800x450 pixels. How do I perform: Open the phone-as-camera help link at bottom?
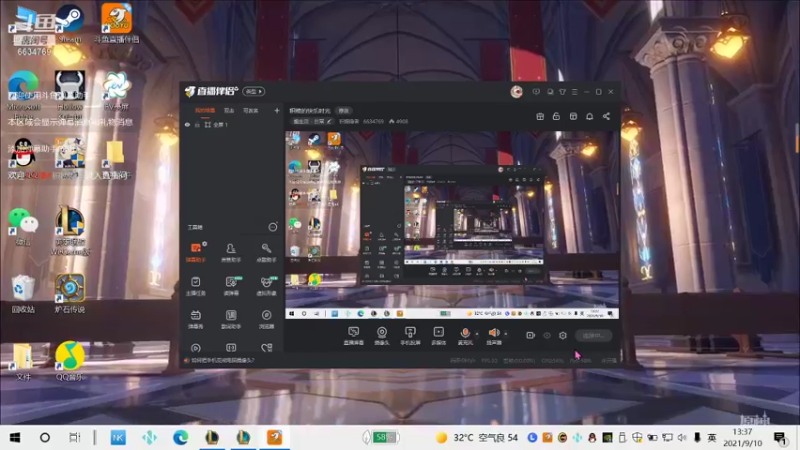(220, 360)
